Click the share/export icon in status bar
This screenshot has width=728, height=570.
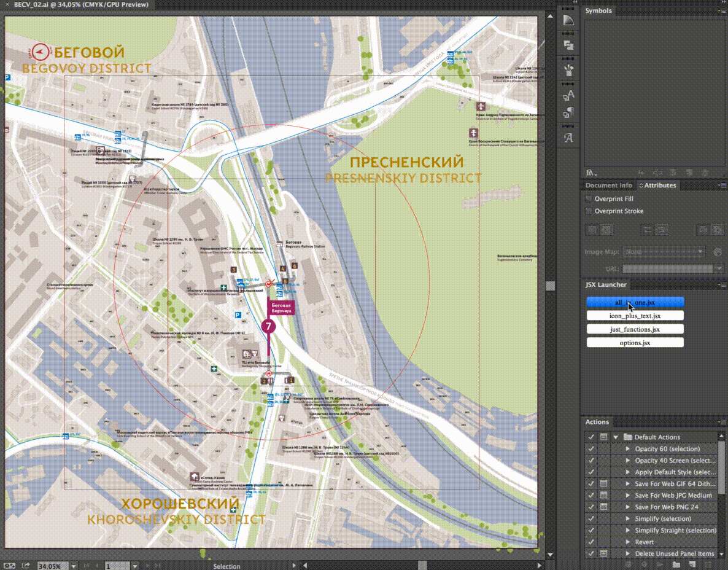26,566
